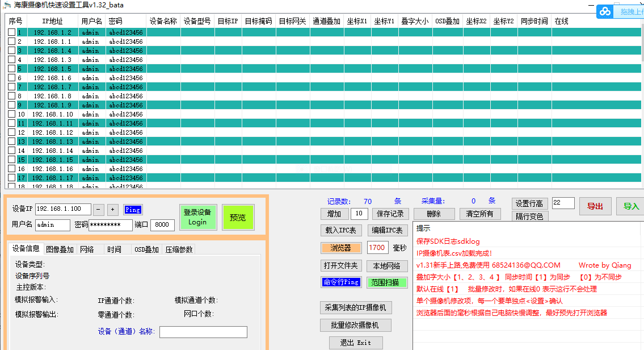Click the 设备名称 column header

(163, 21)
